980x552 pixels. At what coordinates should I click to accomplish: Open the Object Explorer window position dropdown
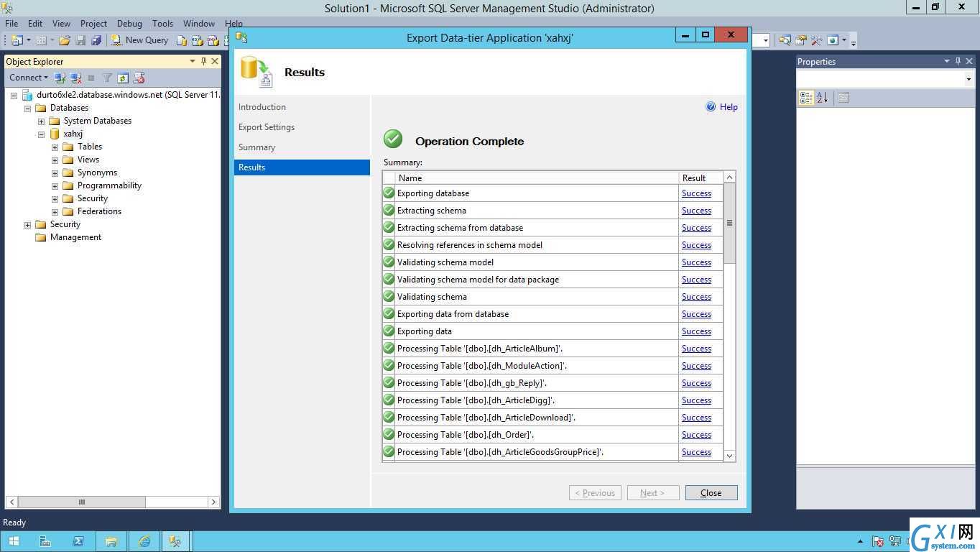(x=192, y=61)
